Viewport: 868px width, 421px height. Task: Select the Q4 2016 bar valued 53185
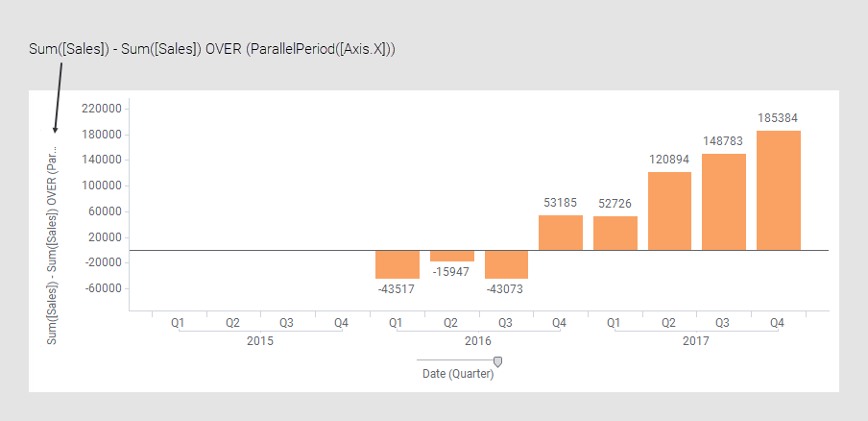pos(561,233)
